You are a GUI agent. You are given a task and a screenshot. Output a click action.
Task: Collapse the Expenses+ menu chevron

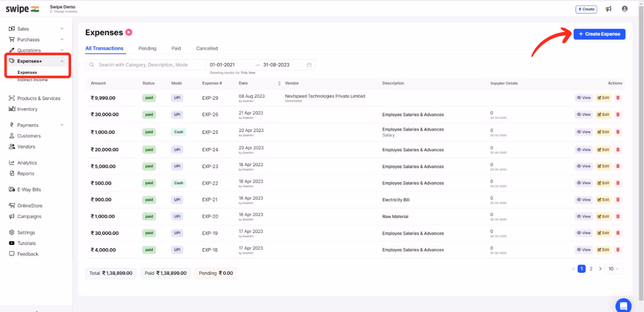tap(62, 61)
